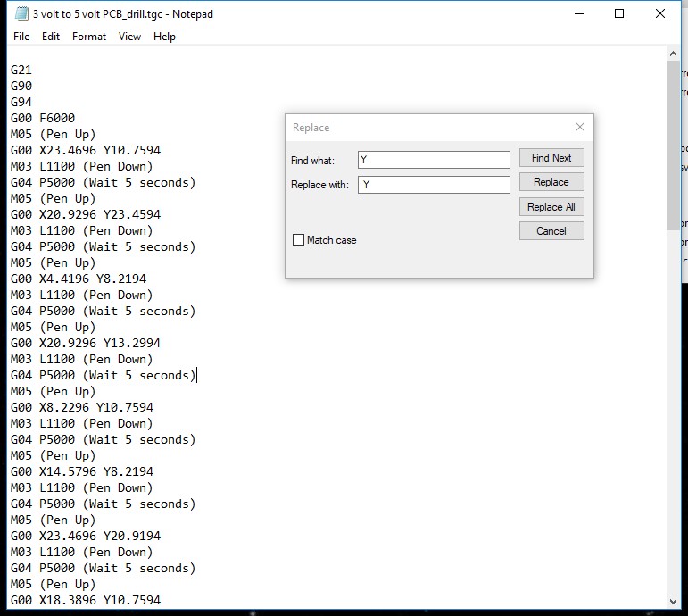Click the Notepad document icon in the title bar
This screenshot has height=616, width=688.
tap(21, 13)
